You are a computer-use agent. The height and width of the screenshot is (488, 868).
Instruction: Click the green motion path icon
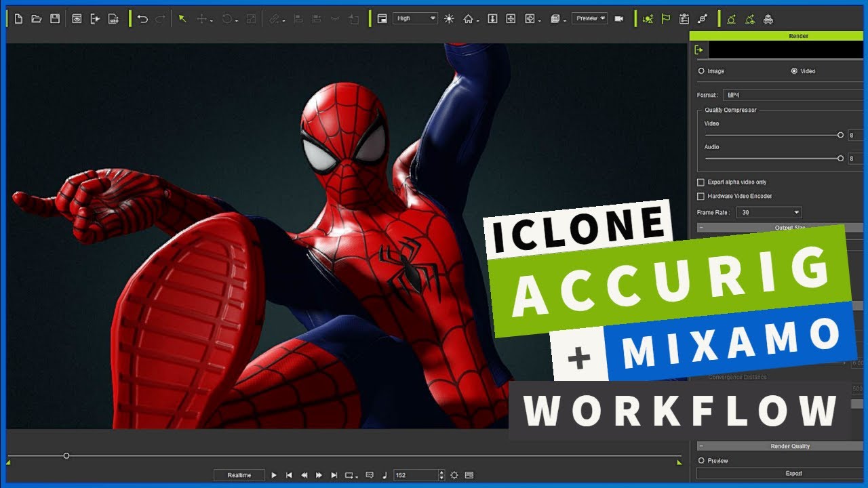click(x=731, y=19)
